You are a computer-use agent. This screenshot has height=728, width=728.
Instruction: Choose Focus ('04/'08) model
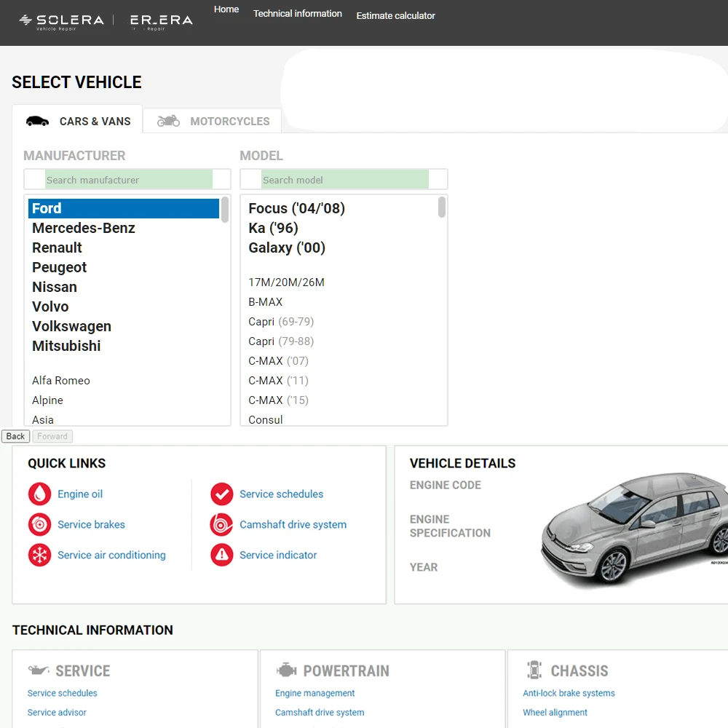click(x=296, y=208)
